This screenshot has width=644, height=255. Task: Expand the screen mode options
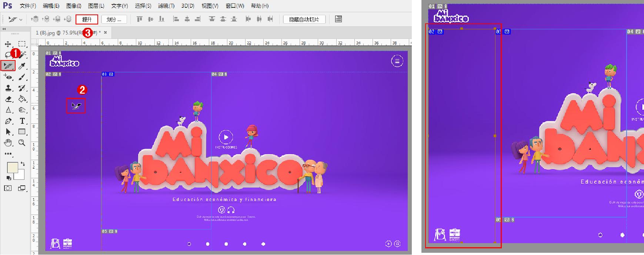click(22, 188)
